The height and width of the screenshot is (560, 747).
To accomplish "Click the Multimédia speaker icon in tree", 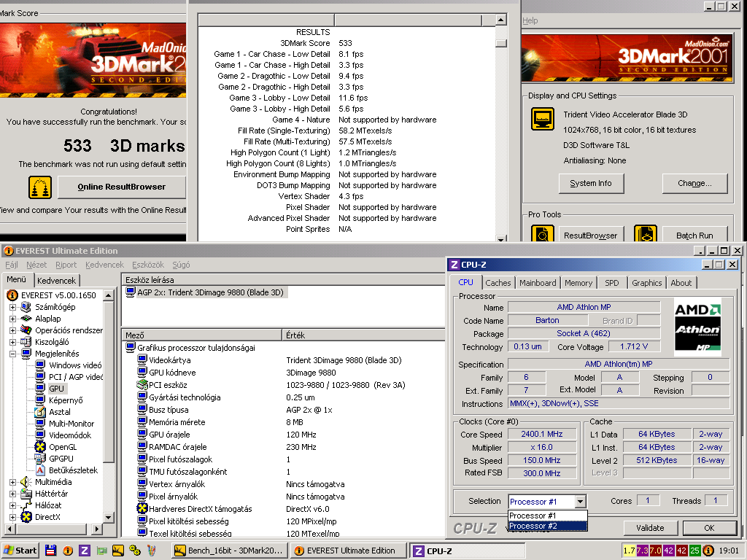I will click(x=26, y=482).
